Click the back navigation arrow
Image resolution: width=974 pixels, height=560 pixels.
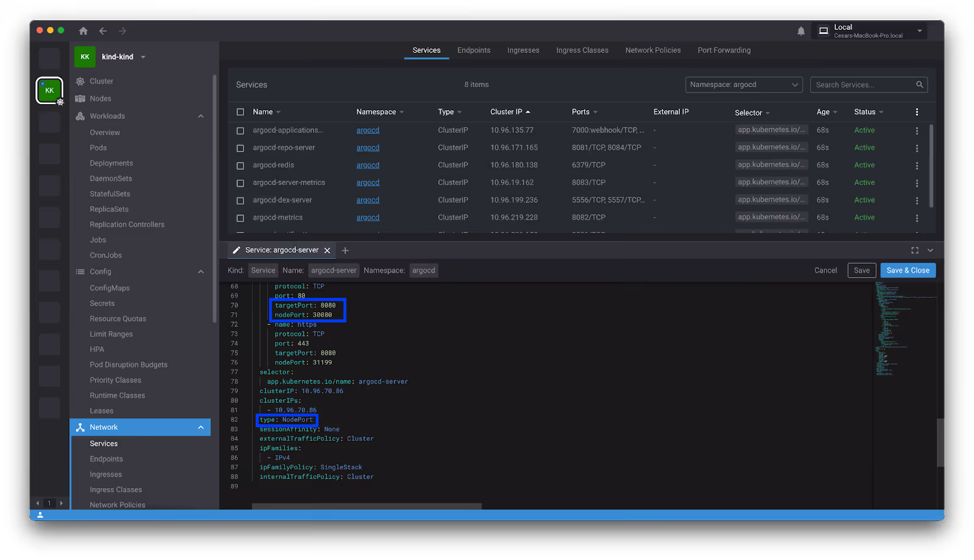(x=103, y=31)
